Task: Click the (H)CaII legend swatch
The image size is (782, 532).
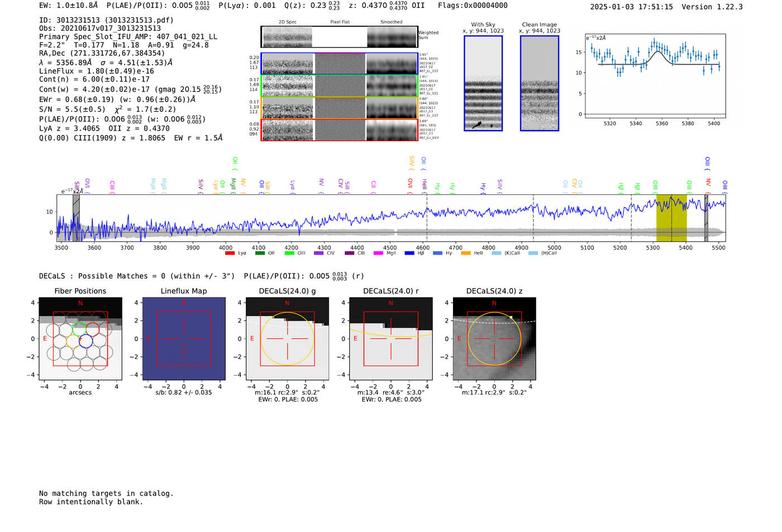Action: 533,253
